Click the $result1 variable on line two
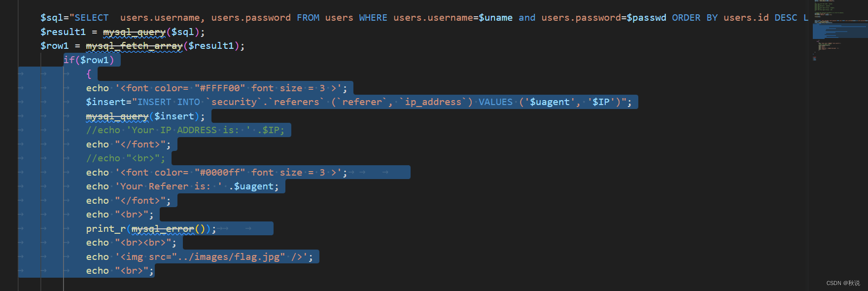The image size is (868, 291). pos(63,32)
